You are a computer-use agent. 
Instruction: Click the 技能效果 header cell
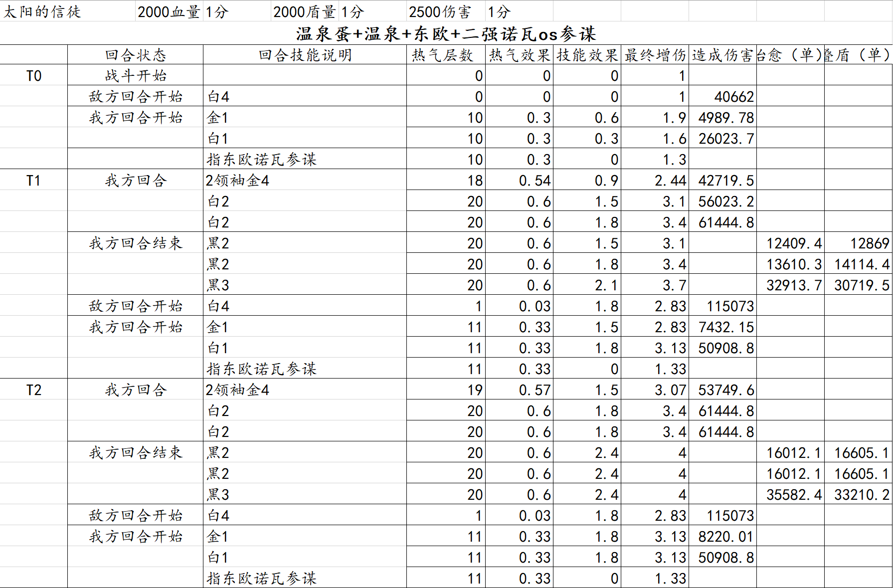587,55
